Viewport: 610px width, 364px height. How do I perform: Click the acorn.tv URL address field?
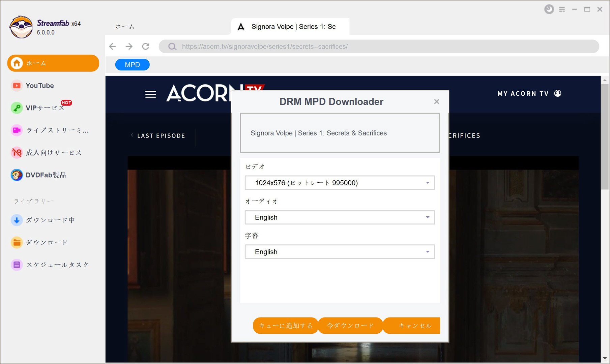coord(379,47)
